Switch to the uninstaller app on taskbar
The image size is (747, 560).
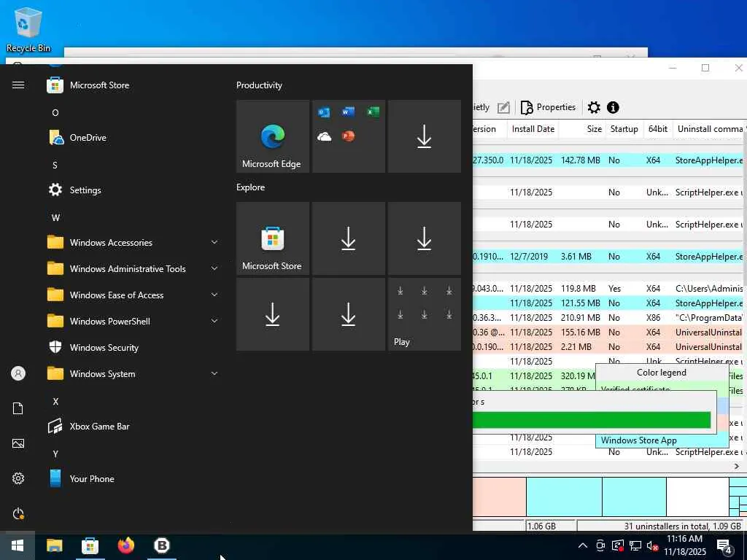(x=162, y=545)
